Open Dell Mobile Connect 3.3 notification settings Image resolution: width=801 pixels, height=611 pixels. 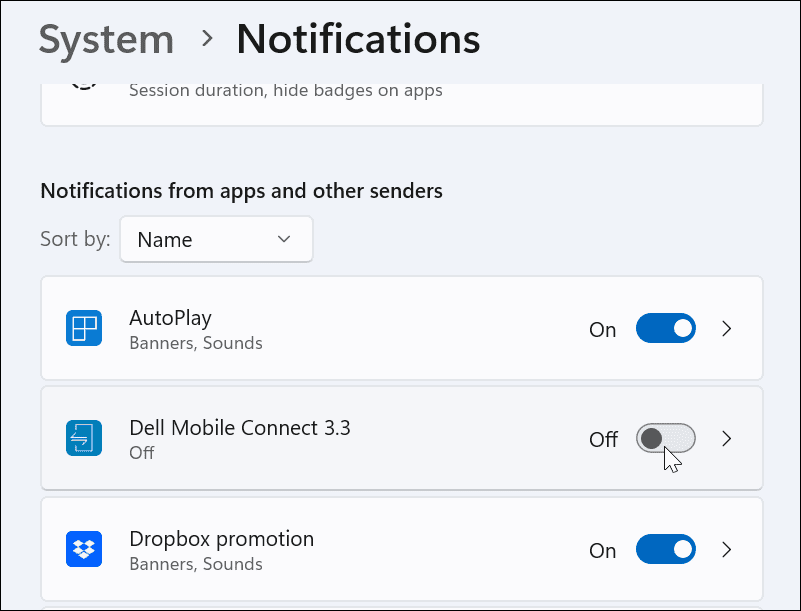tap(400, 438)
